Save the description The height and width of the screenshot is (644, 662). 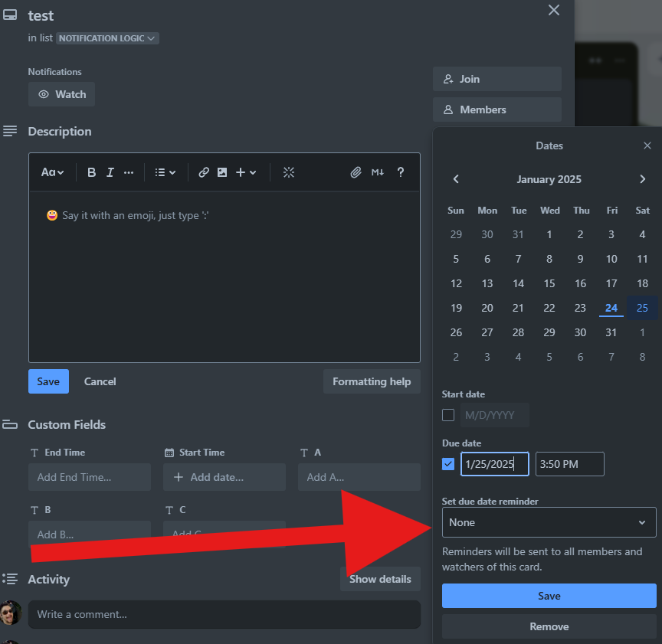point(48,381)
